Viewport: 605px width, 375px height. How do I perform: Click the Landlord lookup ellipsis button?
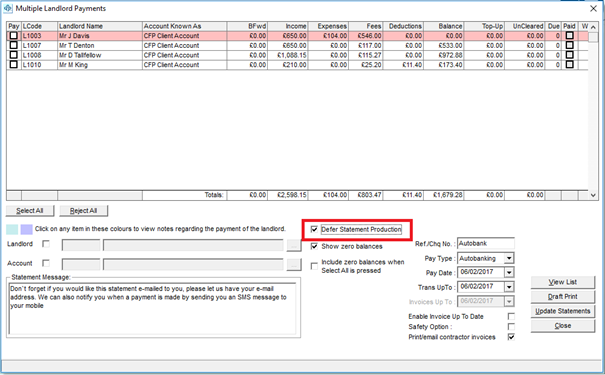click(x=294, y=245)
